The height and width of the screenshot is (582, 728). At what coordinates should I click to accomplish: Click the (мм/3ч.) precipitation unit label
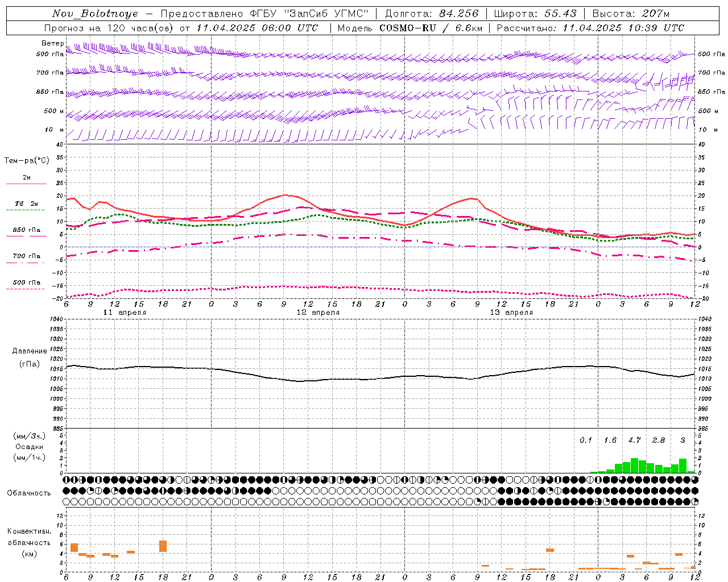[30, 436]
